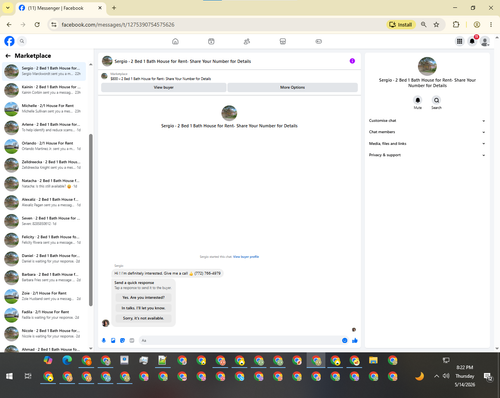Open Task View on taskbar
This screenshot has height=398, width=500.
tap(28, 376)
